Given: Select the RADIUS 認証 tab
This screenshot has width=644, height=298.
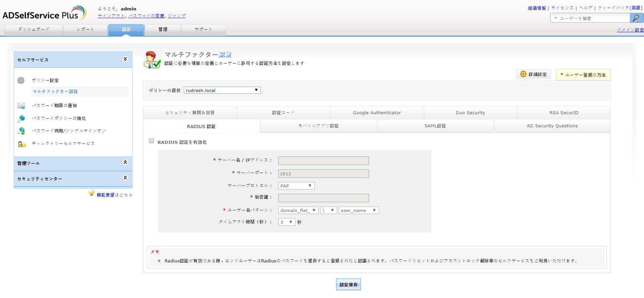Looking at the screenshot, I should tap(201, 126).
